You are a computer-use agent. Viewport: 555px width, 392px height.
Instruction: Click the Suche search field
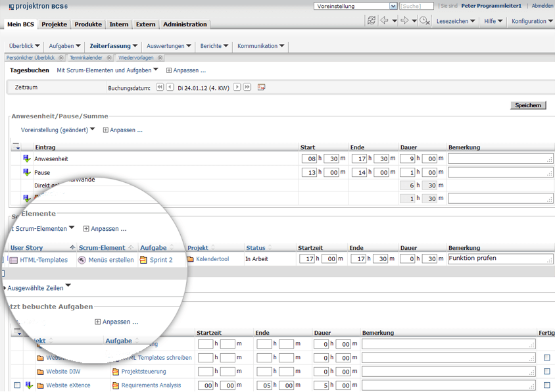[417, 6]
